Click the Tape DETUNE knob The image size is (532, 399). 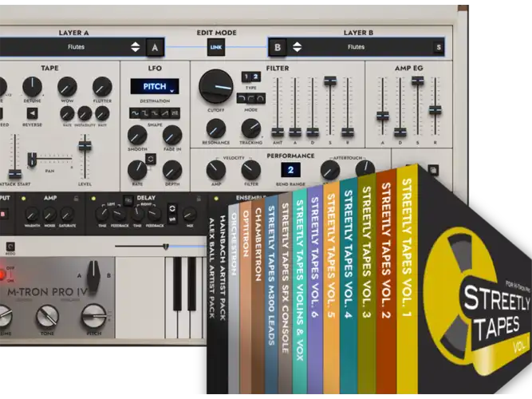[32, 87]
